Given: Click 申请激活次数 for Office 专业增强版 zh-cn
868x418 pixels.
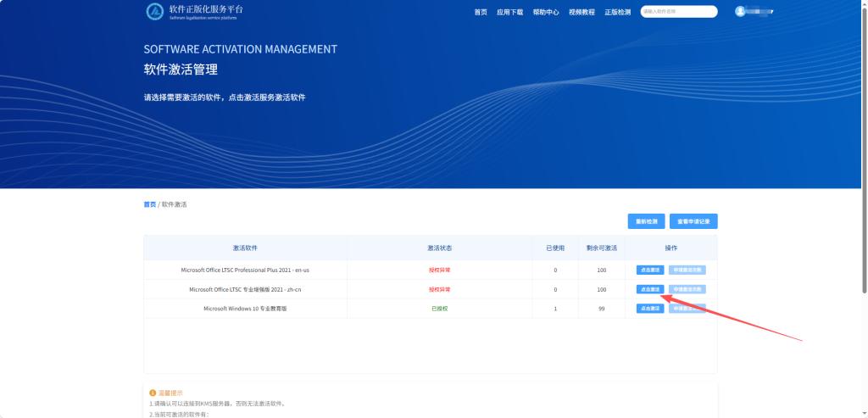Looking at the screenshot, I should coord(687,290).
